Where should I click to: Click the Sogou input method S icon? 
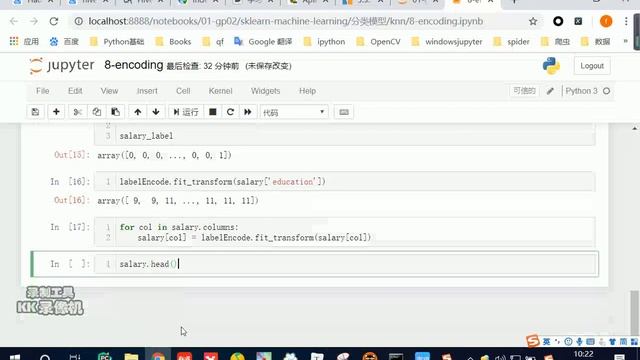coord(533,341)
